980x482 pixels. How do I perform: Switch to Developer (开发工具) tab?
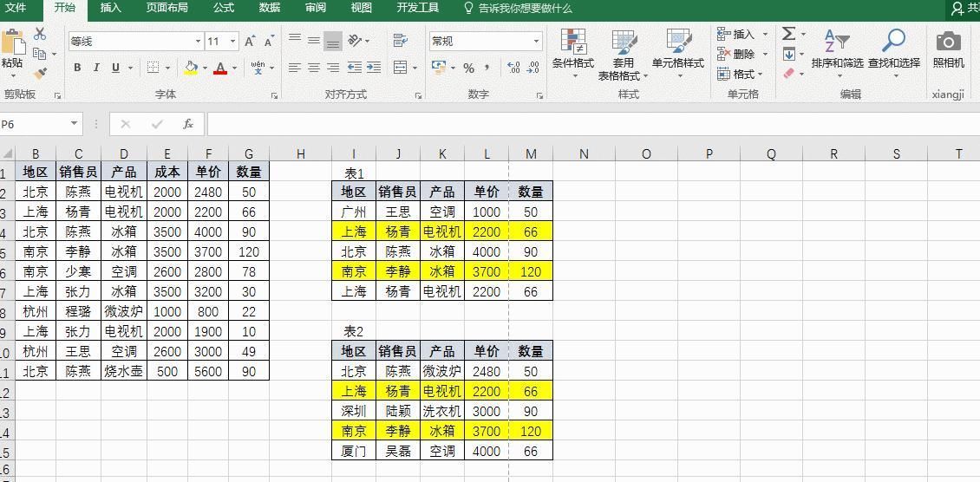point(418,8)
